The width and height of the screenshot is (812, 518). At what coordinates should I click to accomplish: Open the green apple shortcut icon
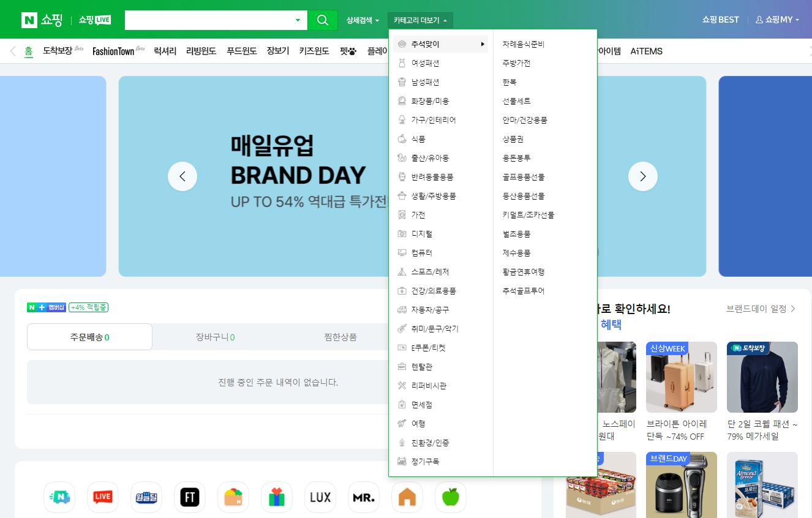click(451, 497)
